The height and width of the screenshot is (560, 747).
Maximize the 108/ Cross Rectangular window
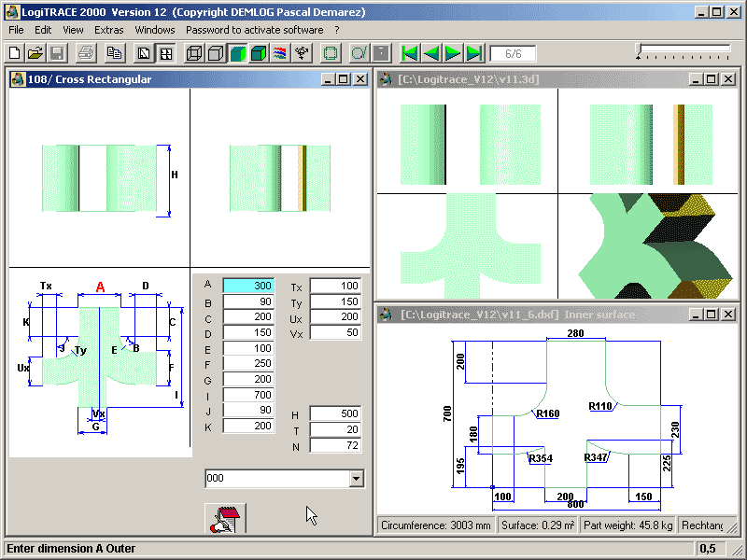tap(344, 79)
